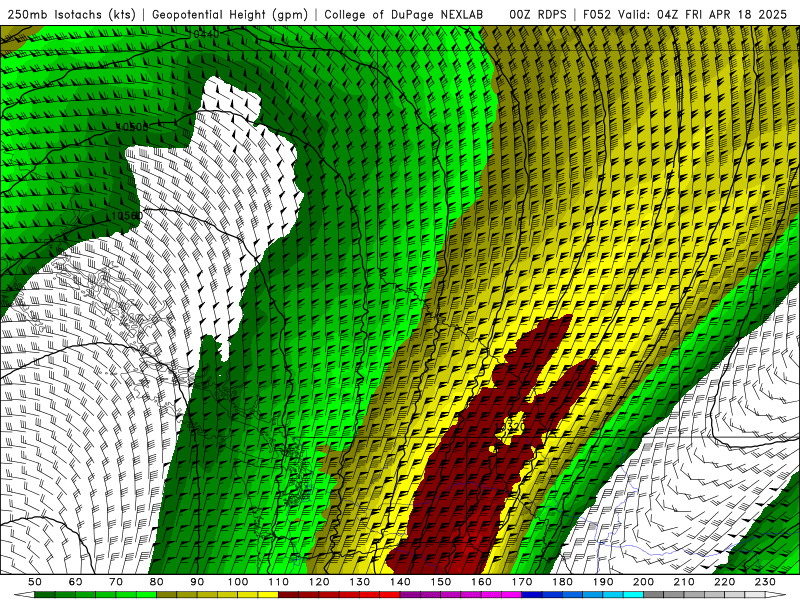Screen dimensions: 800x600
Task: Click the 60 value on the color scale
Action: tap(75, 582)
